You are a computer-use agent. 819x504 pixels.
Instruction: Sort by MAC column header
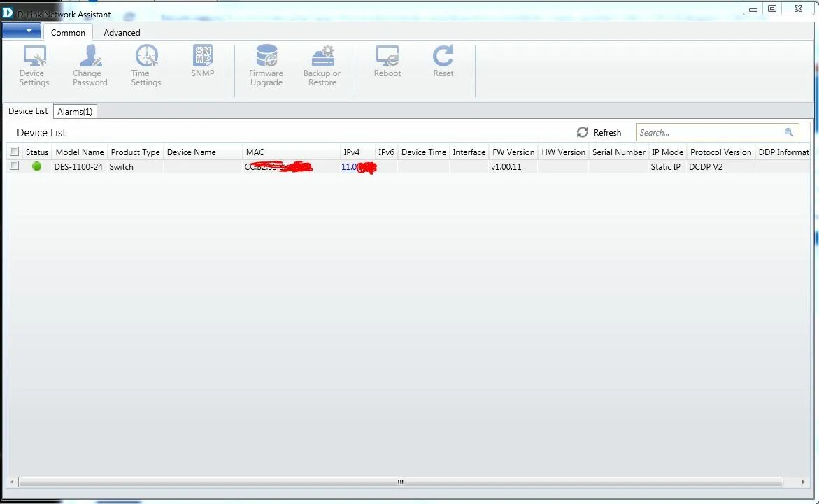tap(291, 152)
